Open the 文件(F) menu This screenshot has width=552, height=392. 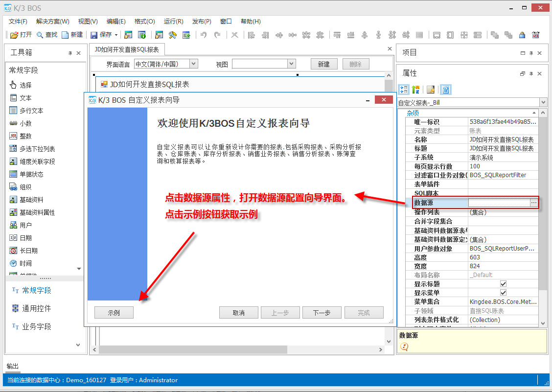coord(18,22)
